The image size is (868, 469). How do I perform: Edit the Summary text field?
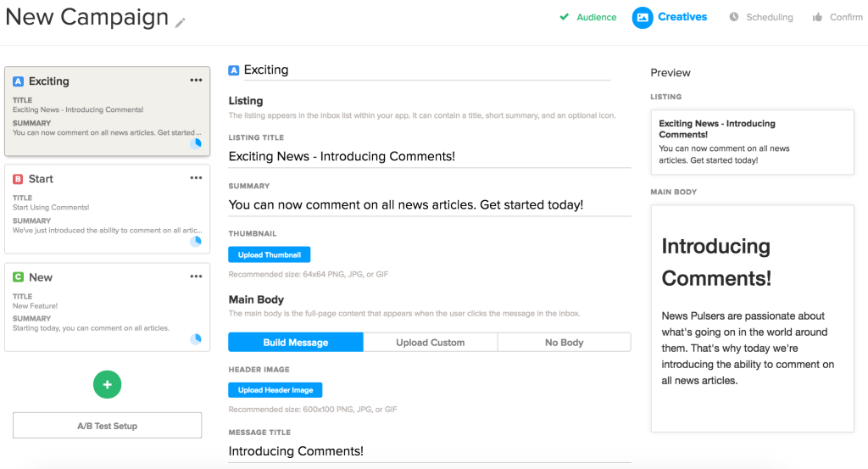[x=430, y=205]
